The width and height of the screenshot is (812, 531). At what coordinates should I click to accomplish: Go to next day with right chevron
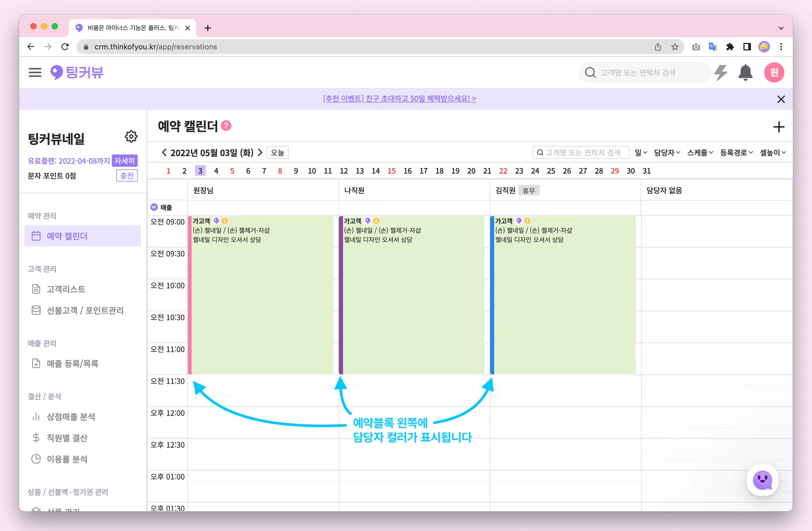click(x=260, y=153)
